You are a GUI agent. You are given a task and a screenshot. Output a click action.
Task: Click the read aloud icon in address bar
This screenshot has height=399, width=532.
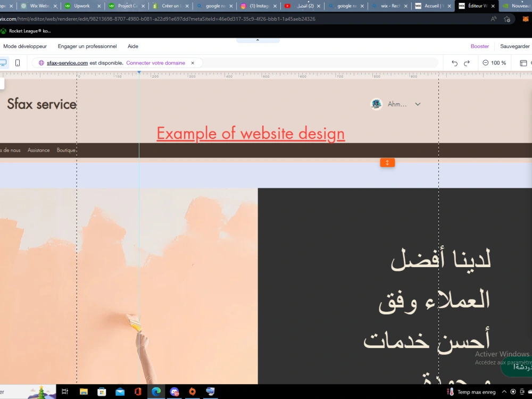(x=494, y=19)
